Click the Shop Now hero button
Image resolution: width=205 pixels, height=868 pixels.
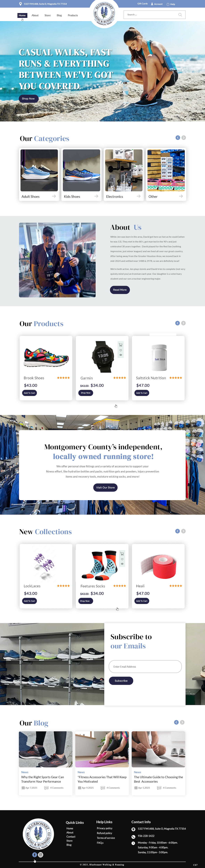(28, 99)
